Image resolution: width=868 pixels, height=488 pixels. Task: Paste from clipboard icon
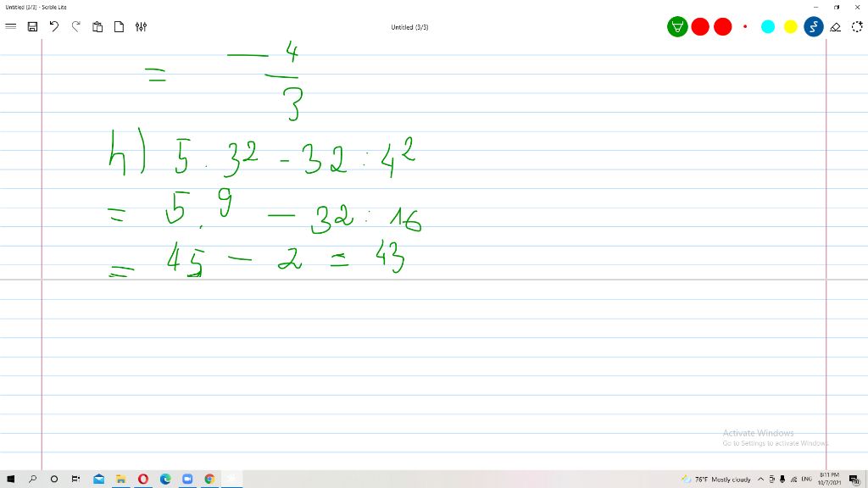click(x=97, y=26)
